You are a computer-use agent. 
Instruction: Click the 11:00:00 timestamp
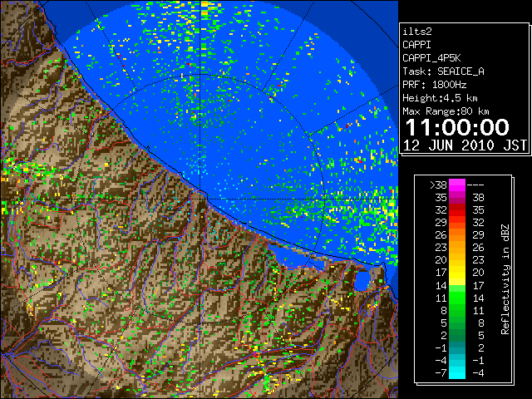coord(457,127)
